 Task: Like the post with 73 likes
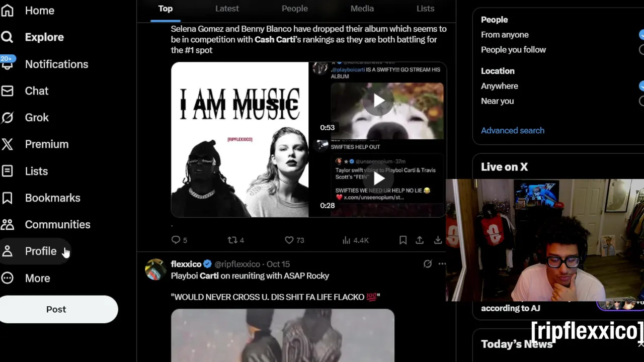[x=289, y=240]
